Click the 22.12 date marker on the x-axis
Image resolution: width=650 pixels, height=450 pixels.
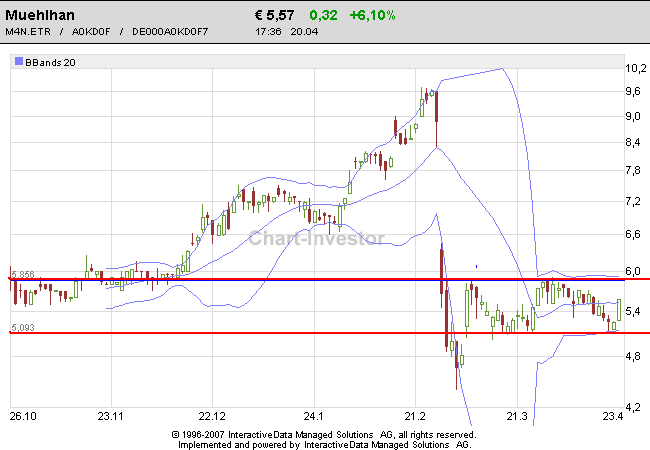211,415
